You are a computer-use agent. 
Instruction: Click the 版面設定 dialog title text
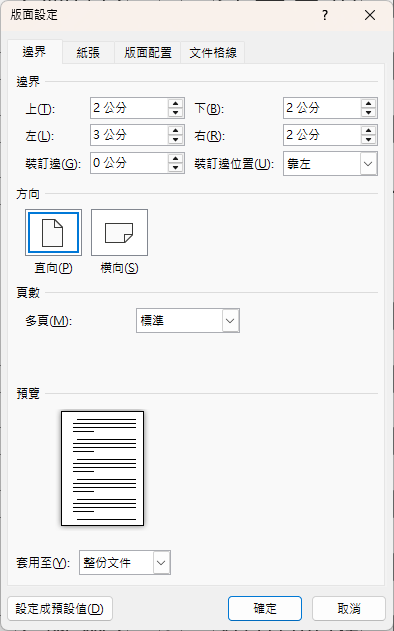[x=34, y=15]
